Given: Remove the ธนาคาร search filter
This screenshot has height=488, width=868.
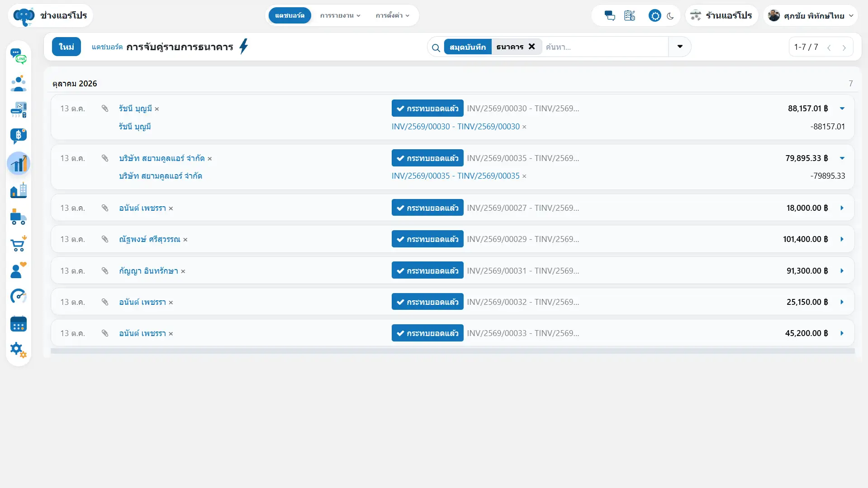Looking at the screenshot, I should click(x=532, y=47).
